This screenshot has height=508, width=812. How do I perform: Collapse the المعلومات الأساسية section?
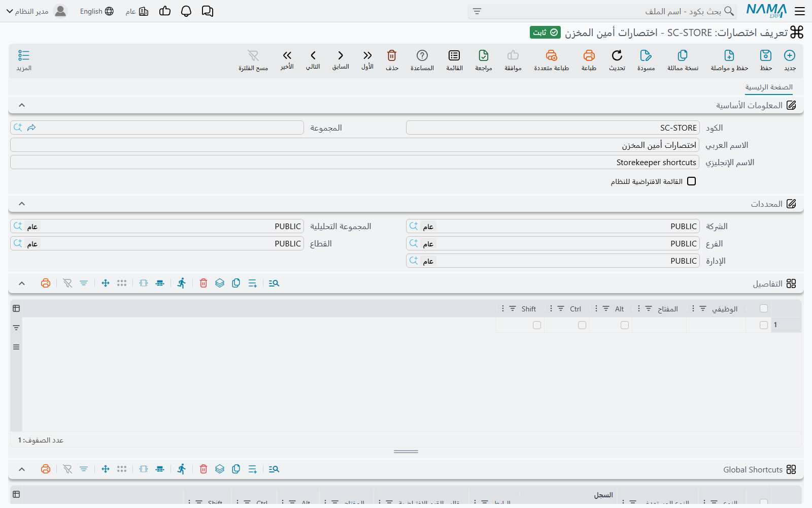(x=22, y=105)
